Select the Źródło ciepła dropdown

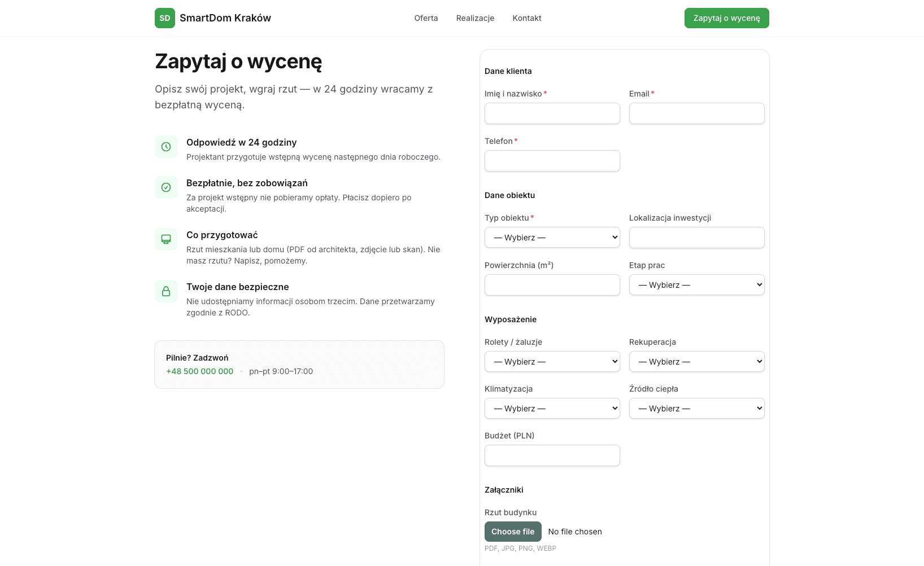coord(696,409)
